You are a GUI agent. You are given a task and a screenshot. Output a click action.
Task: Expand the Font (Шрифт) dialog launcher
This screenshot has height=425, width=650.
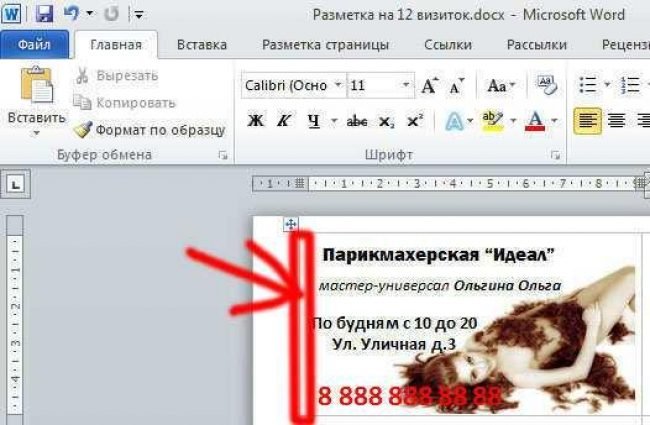(x=554, y=155)
